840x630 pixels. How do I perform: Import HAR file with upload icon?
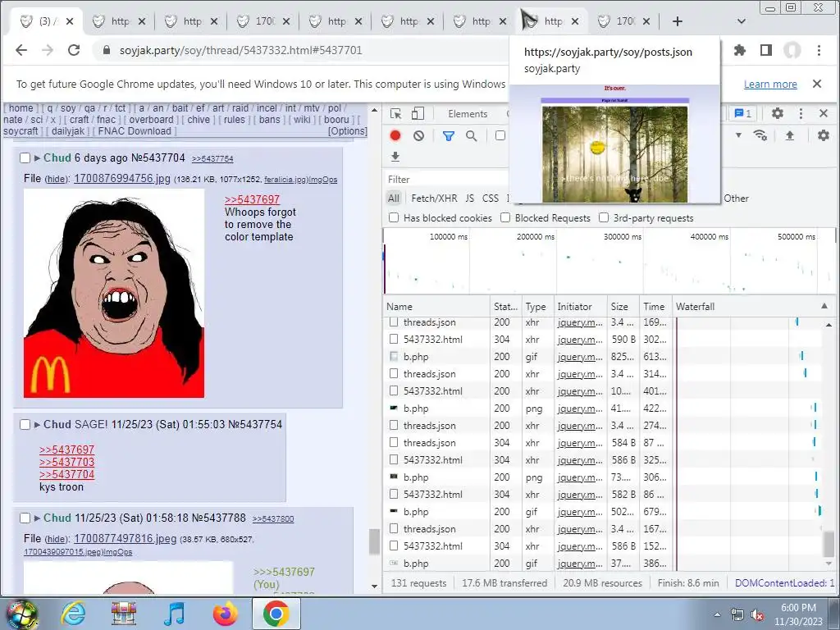pyautogui.click(x=790, y=135)
